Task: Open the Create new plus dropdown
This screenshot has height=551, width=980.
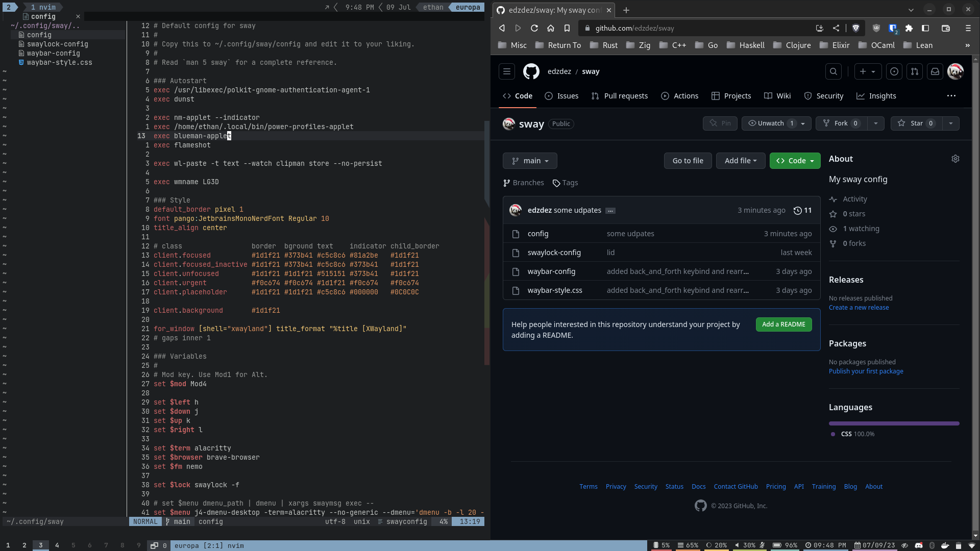Action: pyautogui.click(x=867, y=71)
